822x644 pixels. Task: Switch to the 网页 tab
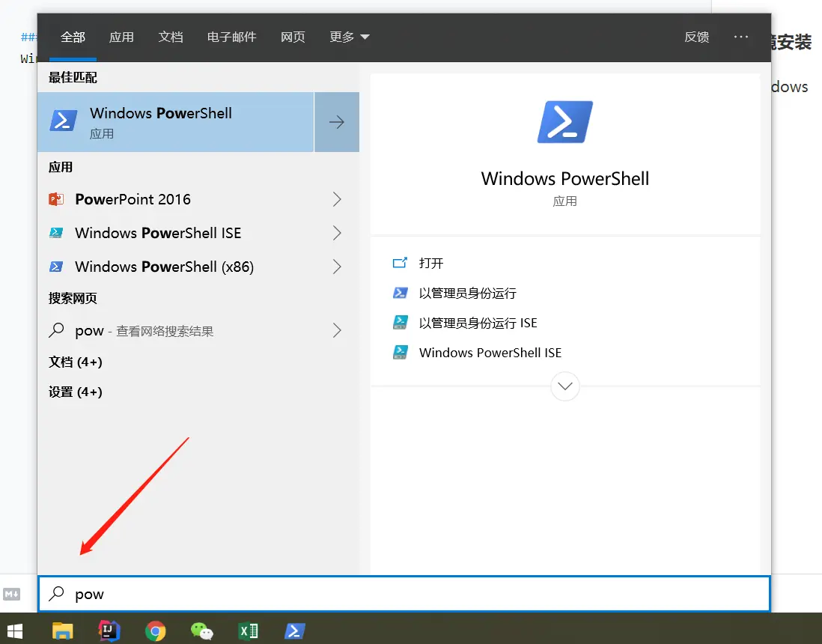(293, 37)
